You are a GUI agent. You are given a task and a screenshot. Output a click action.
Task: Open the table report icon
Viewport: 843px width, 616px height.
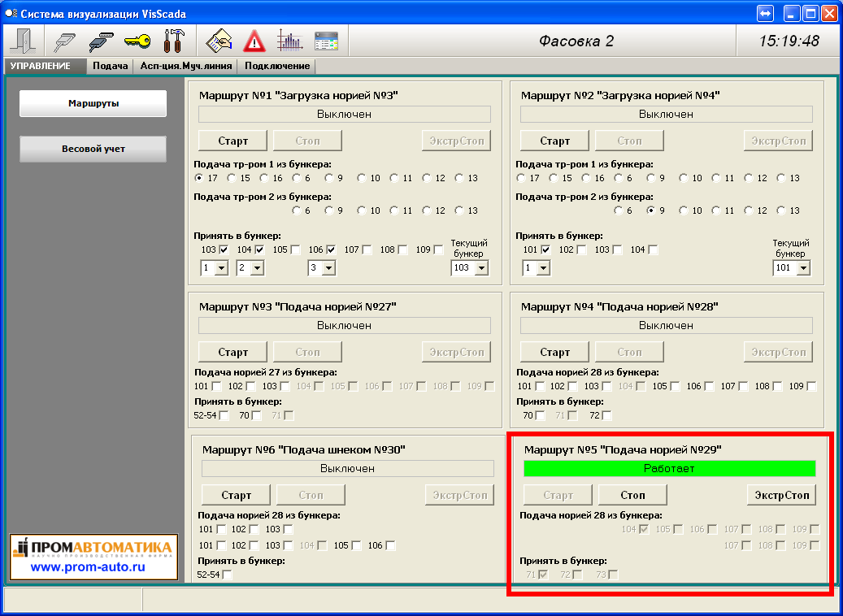[326, 41]
